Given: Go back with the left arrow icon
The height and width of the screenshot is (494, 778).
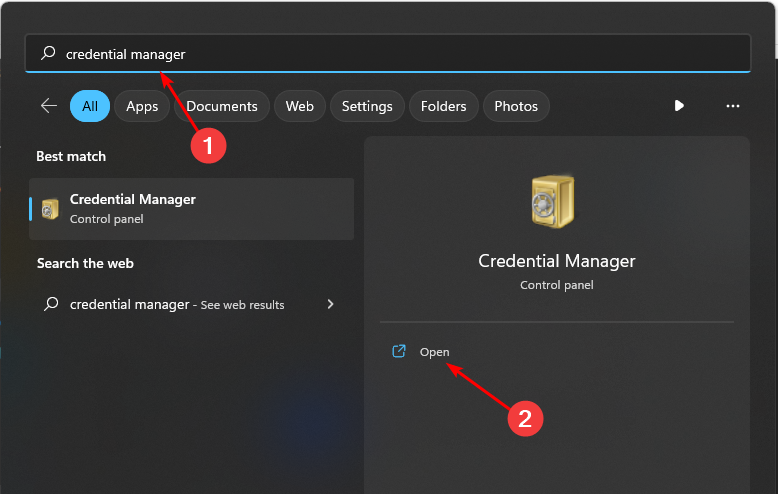Looking at the screenshot, I should [x=48, y=106].
